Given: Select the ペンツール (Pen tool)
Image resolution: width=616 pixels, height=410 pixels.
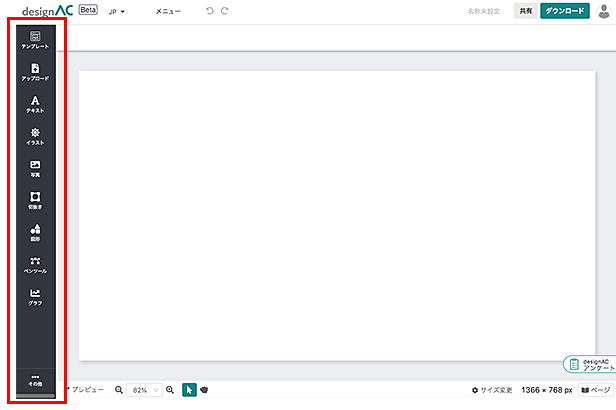Looking at the screenshot, I should pyautogui.click(x=35, y=265).
